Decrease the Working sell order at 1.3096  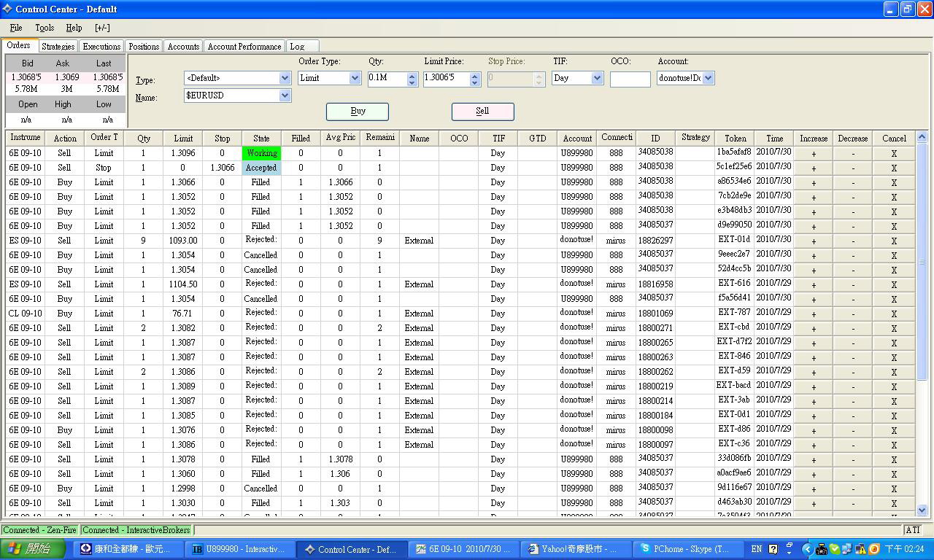(x=852, y=153)
